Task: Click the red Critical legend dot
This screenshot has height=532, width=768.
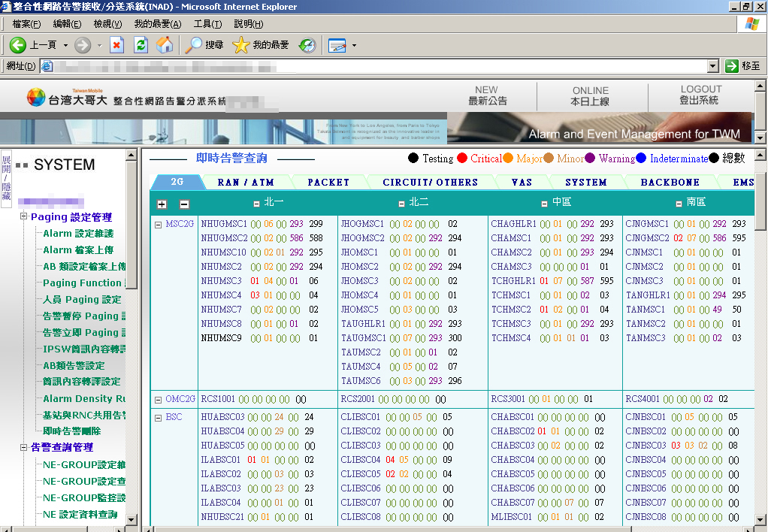Action: [462, 159]
